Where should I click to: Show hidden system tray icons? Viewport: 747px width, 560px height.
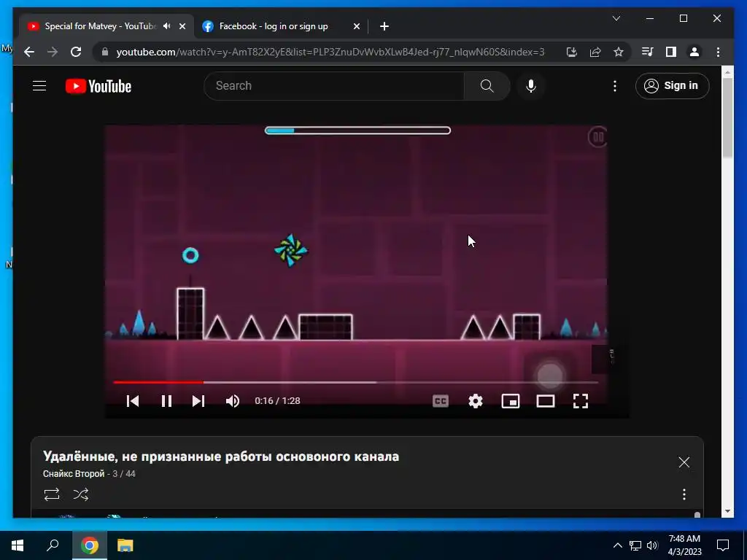[x=617, y=545]
